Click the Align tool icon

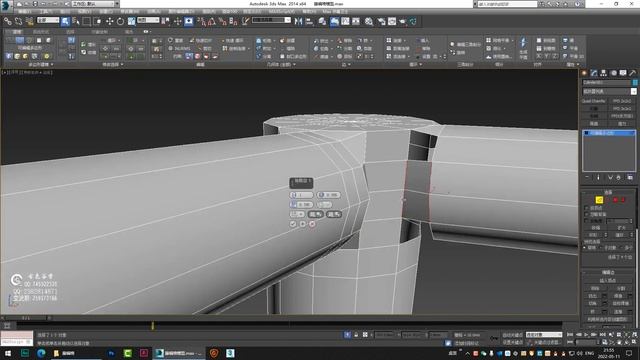point(309,21)
